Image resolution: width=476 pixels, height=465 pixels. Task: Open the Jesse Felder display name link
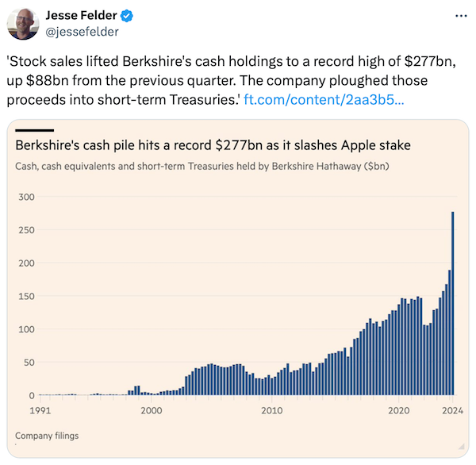pyautogui.click(x=82, y=16)
